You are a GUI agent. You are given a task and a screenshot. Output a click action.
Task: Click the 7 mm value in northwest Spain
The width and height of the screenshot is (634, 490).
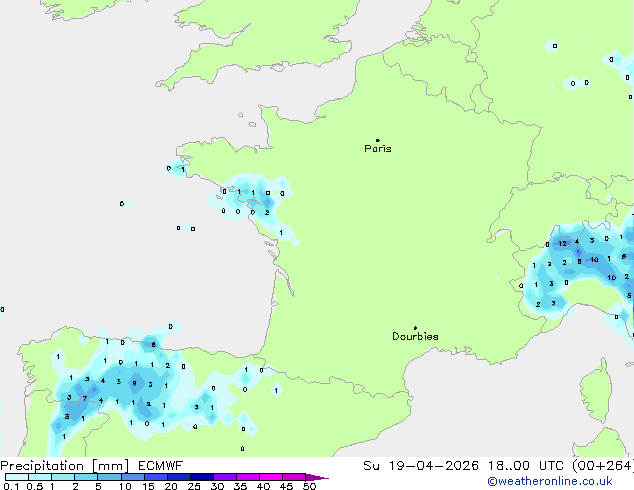click(85, 398)
